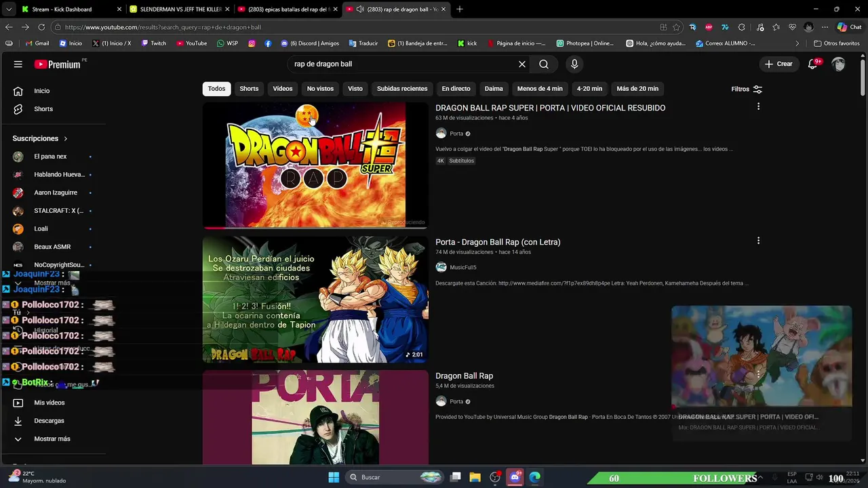Open the YouTube hamburger guide menu
The width and height of the screenshot is (868, 488).
(18, 64)
